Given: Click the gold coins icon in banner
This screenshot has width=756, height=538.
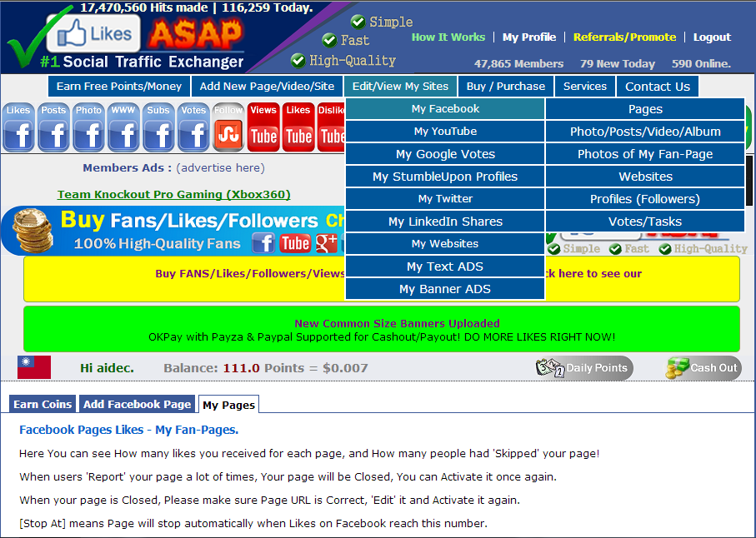Looking at the screenshot, I should tap(33, 230).
